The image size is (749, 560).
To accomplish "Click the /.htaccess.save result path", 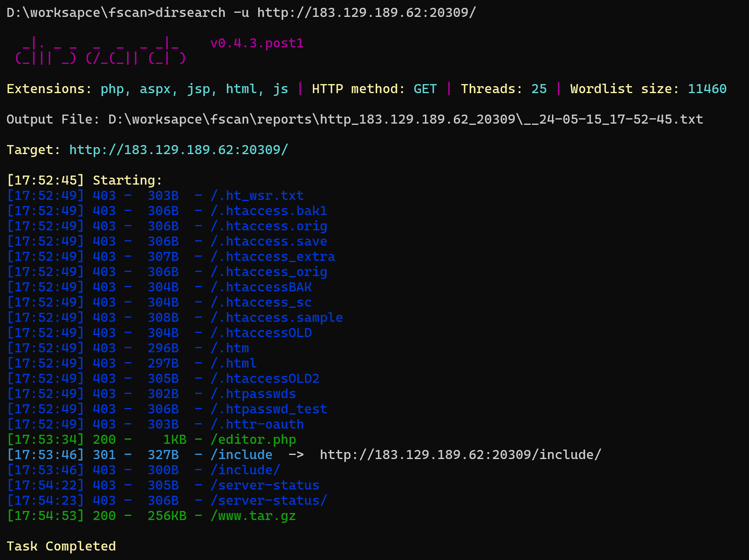I will (x=269, y=241).
